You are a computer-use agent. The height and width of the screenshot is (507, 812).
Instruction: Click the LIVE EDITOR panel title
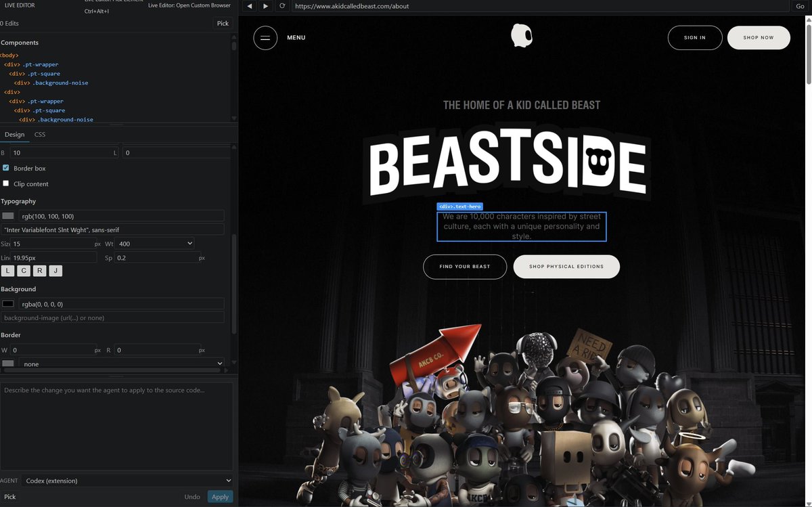21,5
